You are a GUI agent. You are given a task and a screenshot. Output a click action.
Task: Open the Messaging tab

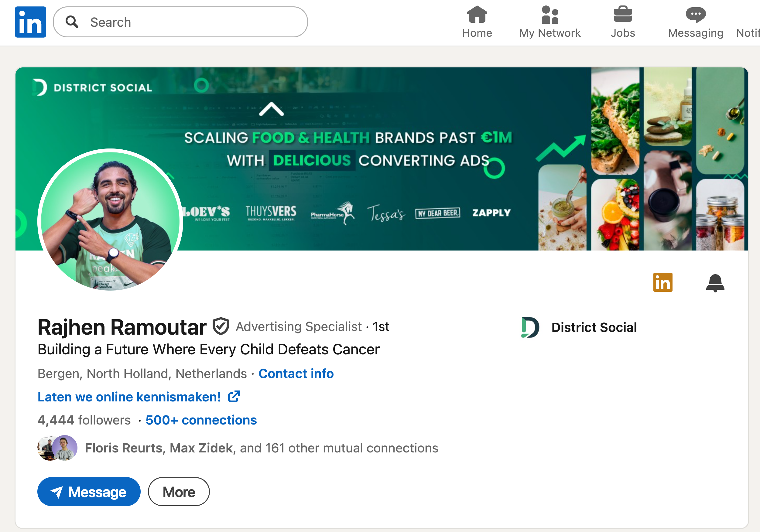(x=696, y=22)
